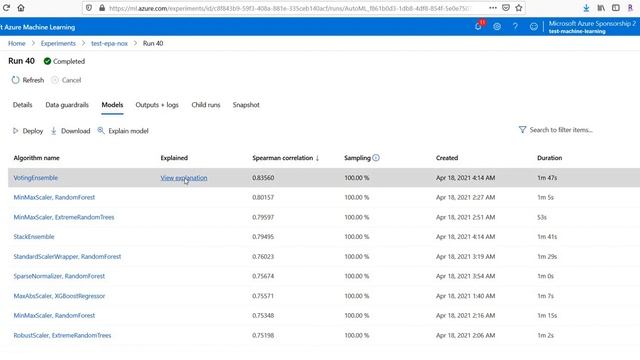Open test-epa-nox breadcrumb link
The width and height of the screenshot is (640, 360).
(x=109, y=43)
